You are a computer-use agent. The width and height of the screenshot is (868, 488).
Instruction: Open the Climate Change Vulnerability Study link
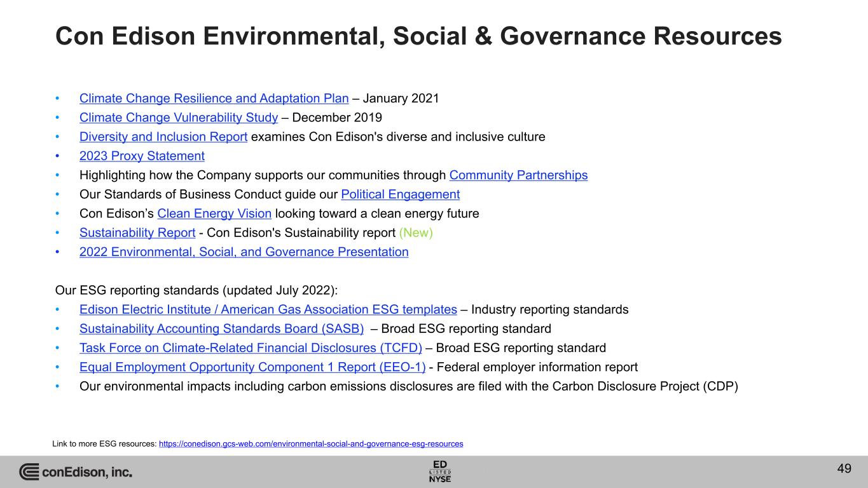[x=179, y=118]
